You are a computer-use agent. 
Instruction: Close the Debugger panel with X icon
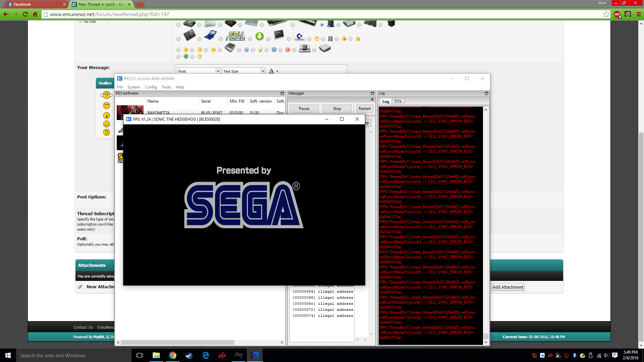372,100
